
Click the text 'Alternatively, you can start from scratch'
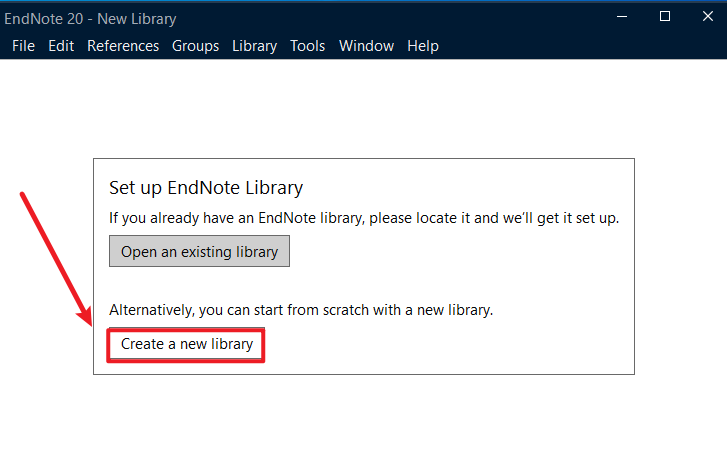tap(239, 309)
